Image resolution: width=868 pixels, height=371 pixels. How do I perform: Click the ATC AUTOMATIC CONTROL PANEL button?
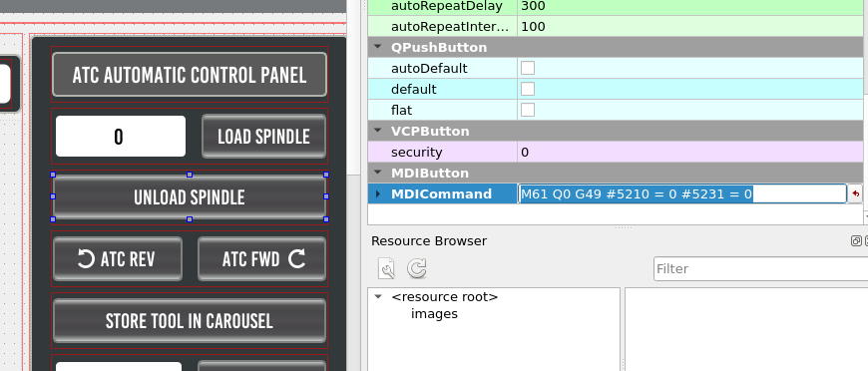point(190,75)
